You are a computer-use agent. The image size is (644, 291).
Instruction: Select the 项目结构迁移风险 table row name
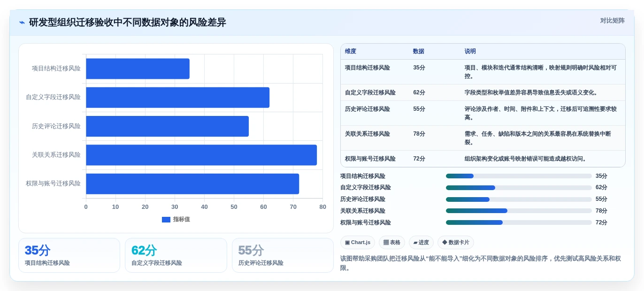pos(368,68)
